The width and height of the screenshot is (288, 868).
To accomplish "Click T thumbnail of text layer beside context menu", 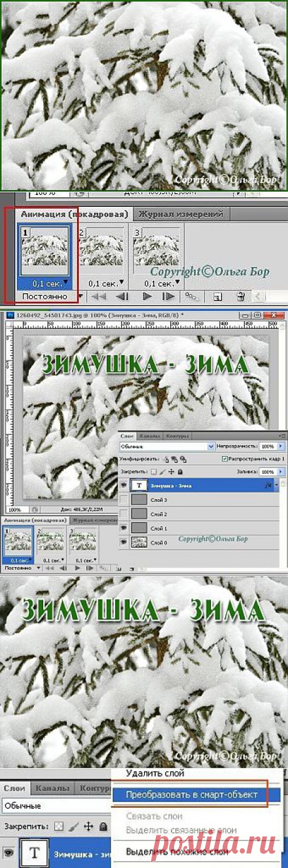I will point(34,852).
